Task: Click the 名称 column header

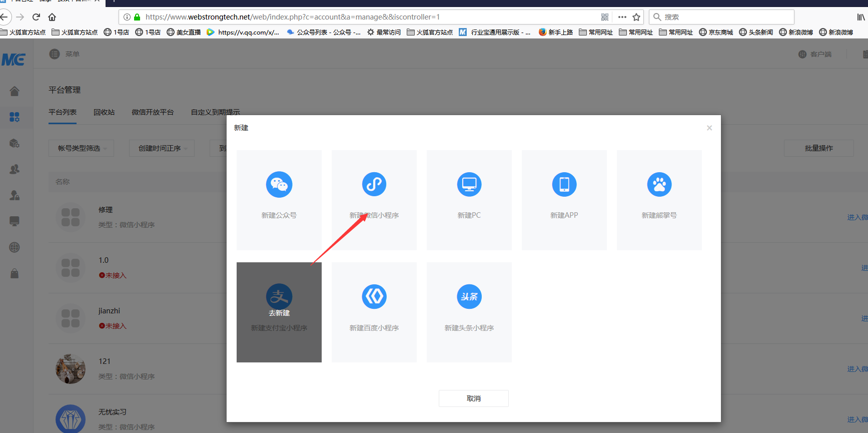Action: pos(63,182)
